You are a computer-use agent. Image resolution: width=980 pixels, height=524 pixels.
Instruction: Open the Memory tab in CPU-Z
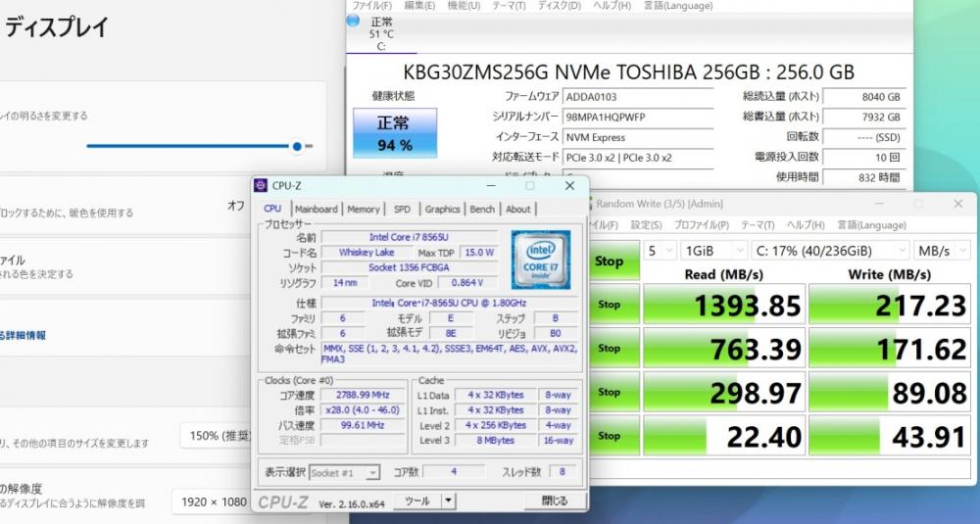[364, 210]
